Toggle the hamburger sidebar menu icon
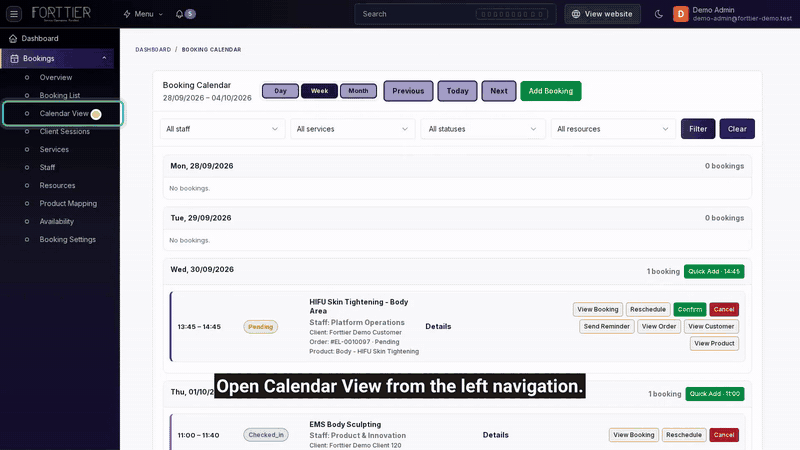The image size is (800, 450). (14, 14)
